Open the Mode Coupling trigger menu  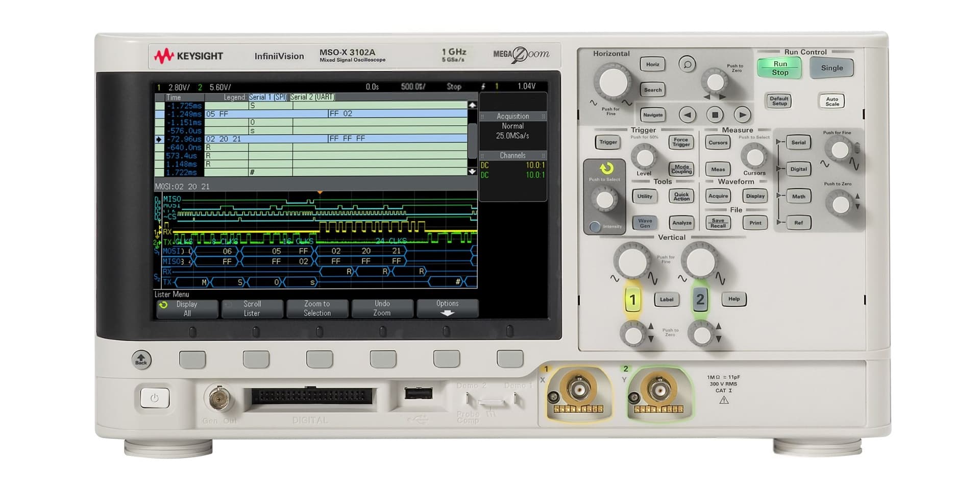(681, 169)
